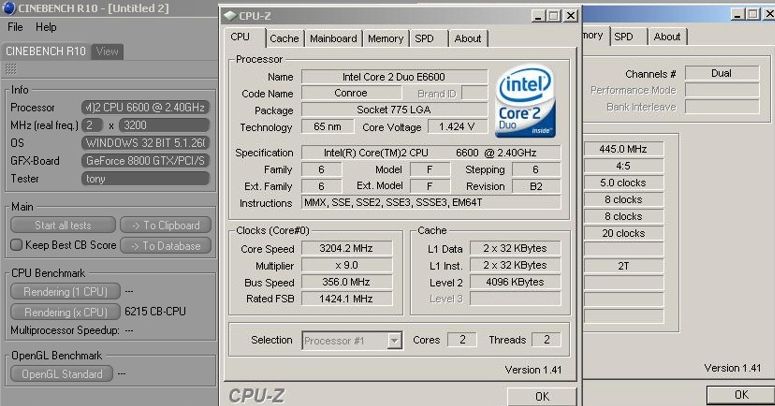Image resolution: width=775 pixels, height=406 pixels.
Task: Click the CPU-Z title bar icon
Action: coord(230,16)
